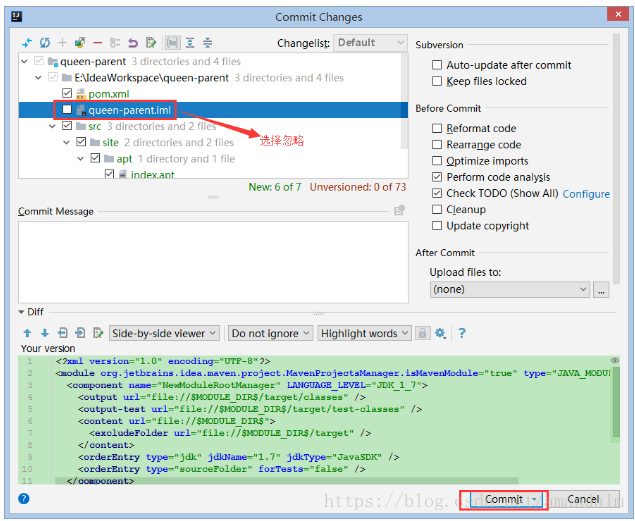The height and width of the screenshot is (521, 635).
Task: Click the Refresh changes icon
Action: point(45,43)
